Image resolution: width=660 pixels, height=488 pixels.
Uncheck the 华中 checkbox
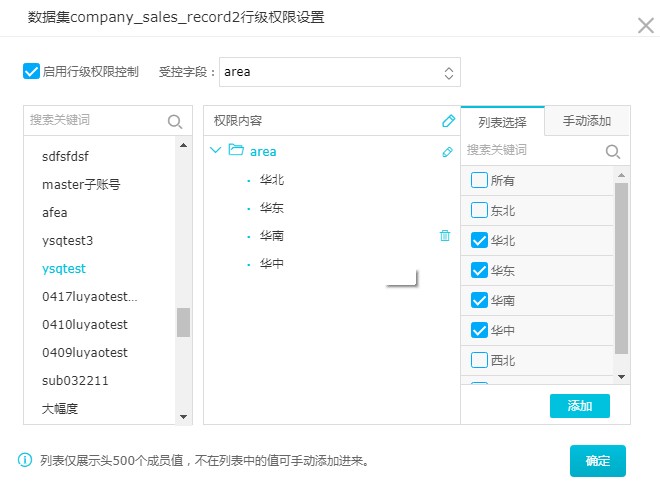[x=479, y=330]
